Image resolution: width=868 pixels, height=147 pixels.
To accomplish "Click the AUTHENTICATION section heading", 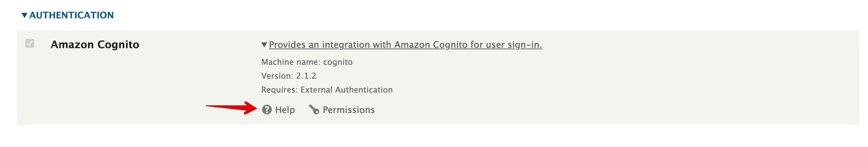I will coord(71,15).
